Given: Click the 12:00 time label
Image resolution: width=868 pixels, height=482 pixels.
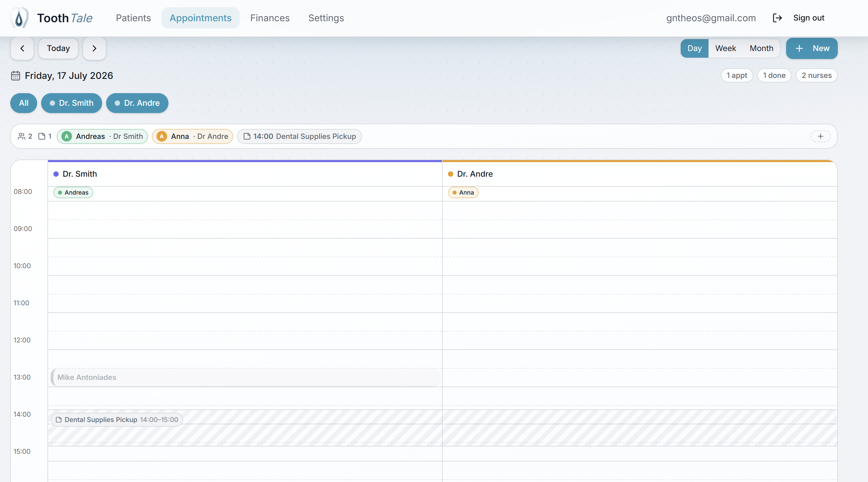Looking at the screenshot, I should click(x=22, y=340).
